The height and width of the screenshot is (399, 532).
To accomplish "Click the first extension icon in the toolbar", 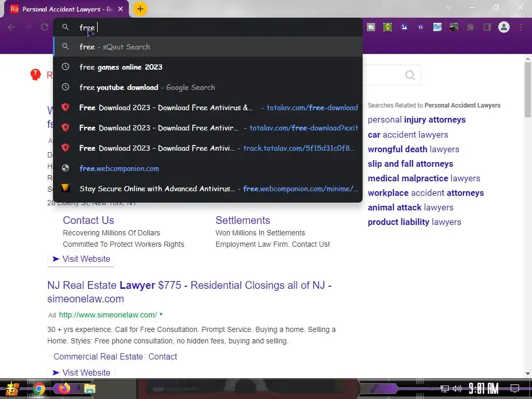I will [x=371, y=27].
